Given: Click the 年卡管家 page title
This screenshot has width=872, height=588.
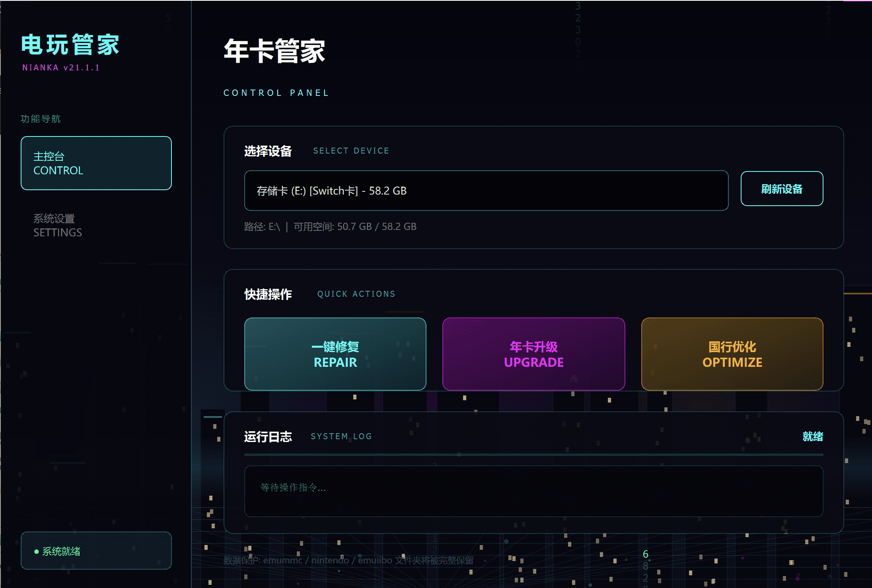Looking at the screenshot, I should (274, 51).
